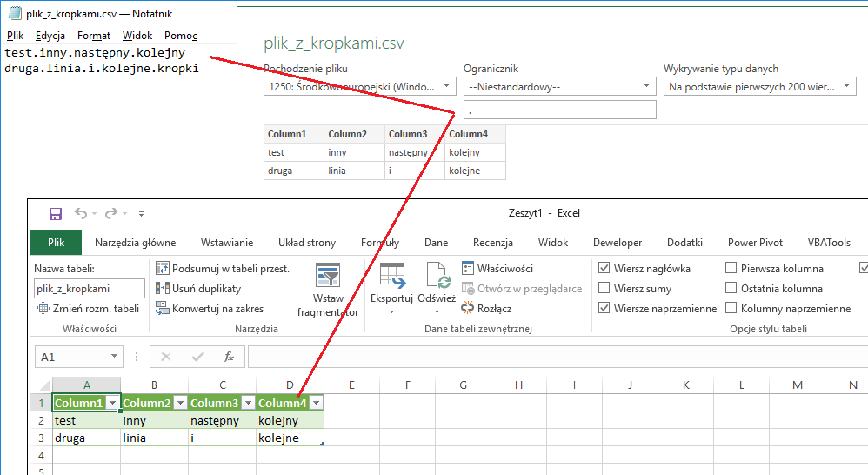Open Plik menu in Notatnik

(x=15, y=36)
